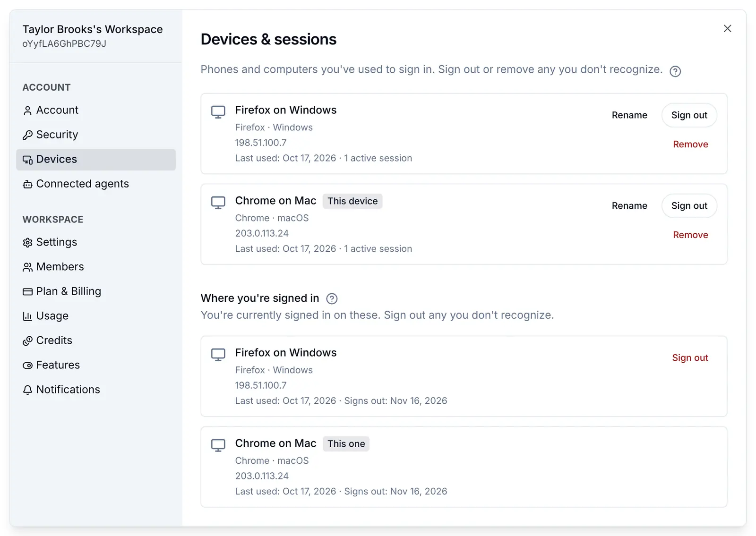The width and height of the screenshot is (756, 536).
Task: Sign out the Chrome on Mac device
Action: click(689, 206)
